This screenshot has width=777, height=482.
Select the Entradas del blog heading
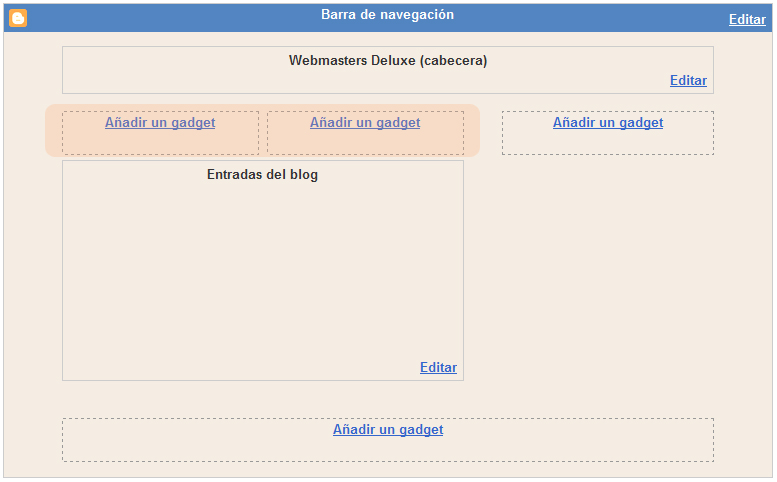262,174
